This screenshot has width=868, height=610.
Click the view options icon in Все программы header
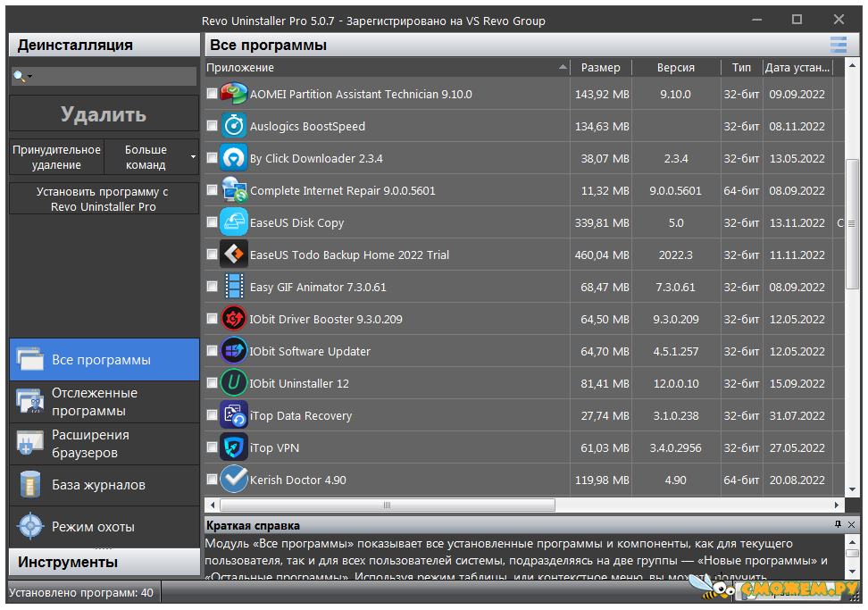pyautogui.click(x=839, y=45)
